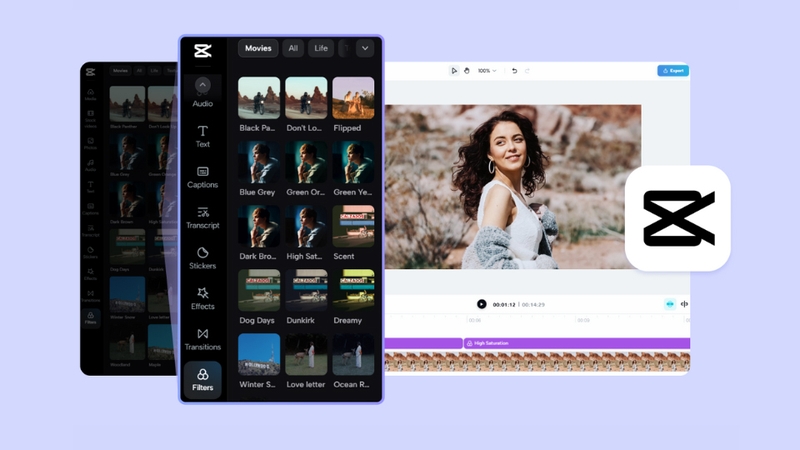The width and height of the screenshot is (800, 450).
Task: Click the split clip icon on the timeline
Action: click(x=684, y=304)
